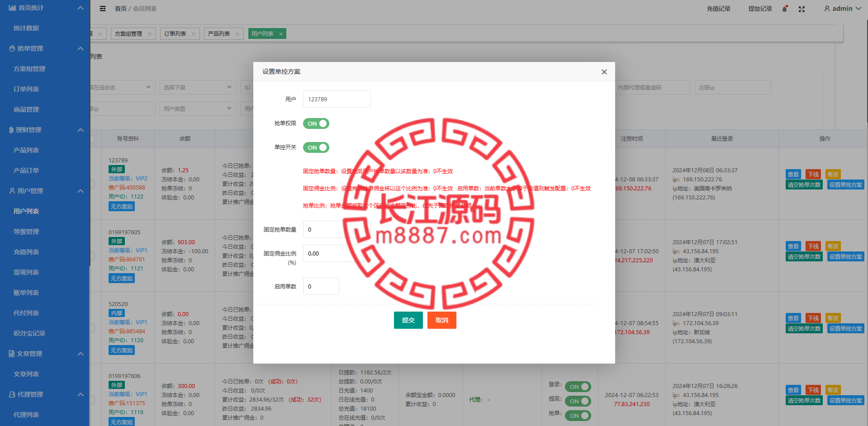Image resolution: width=868 pixels, height=426 pixels.
Task: Collapse the 首页统计 sidebar group
Action: coord(81,8)
